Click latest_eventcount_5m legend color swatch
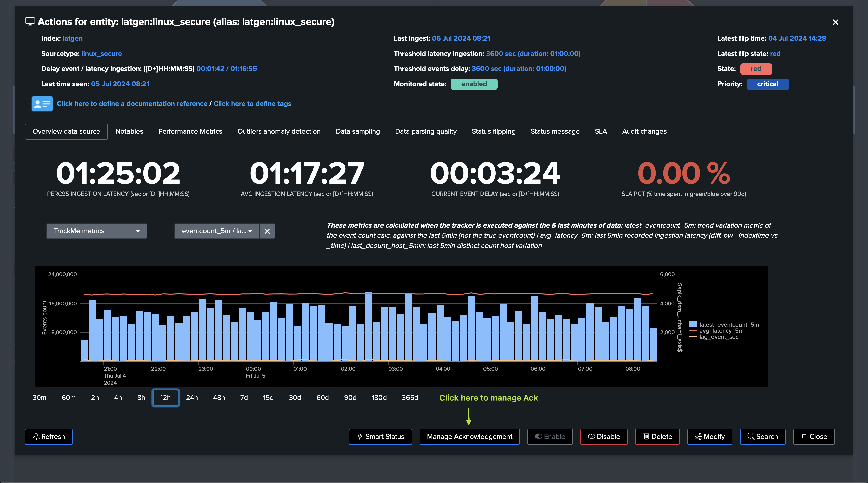Screen dimensions: 868x483 click(693, 324)
